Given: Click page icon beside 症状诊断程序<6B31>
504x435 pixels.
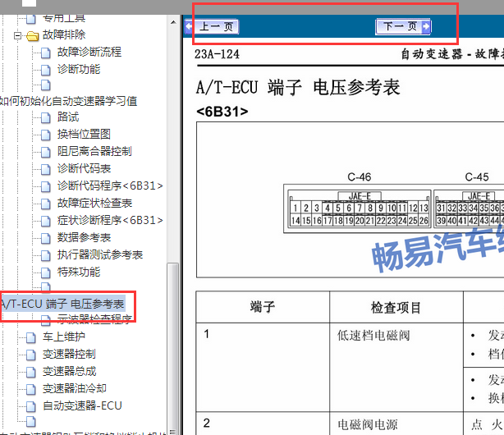Looking at the screenshot, I should pyautogui.click(x=46, y=222).
